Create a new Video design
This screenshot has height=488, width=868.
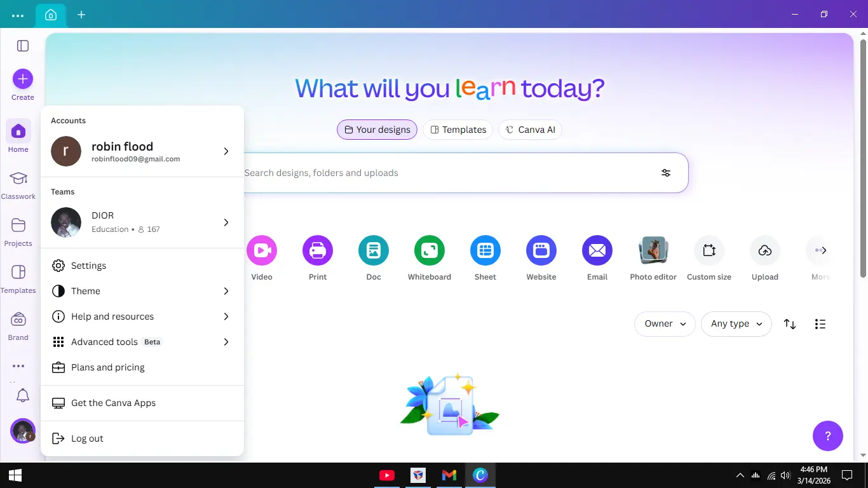point(262,250)
